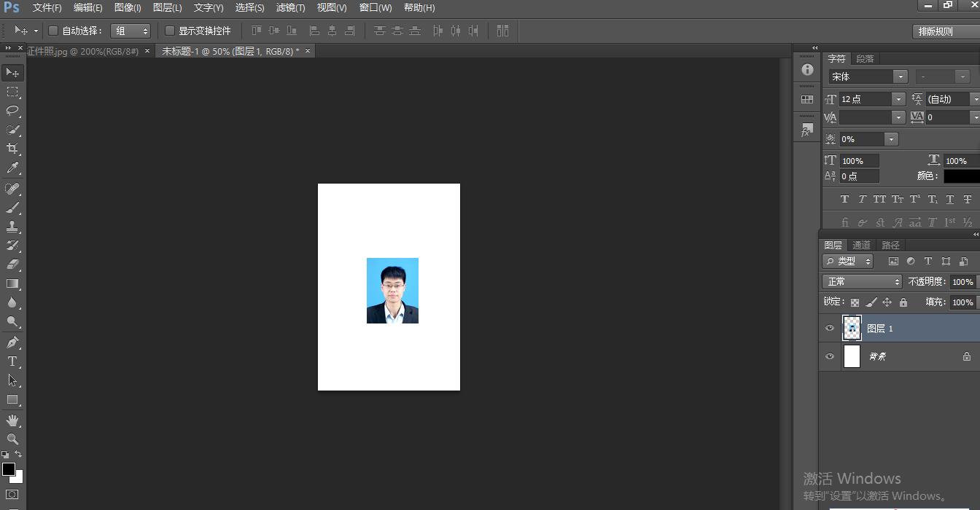
Task: Open the 滤镜(T) menu
Action: [290, 7]
